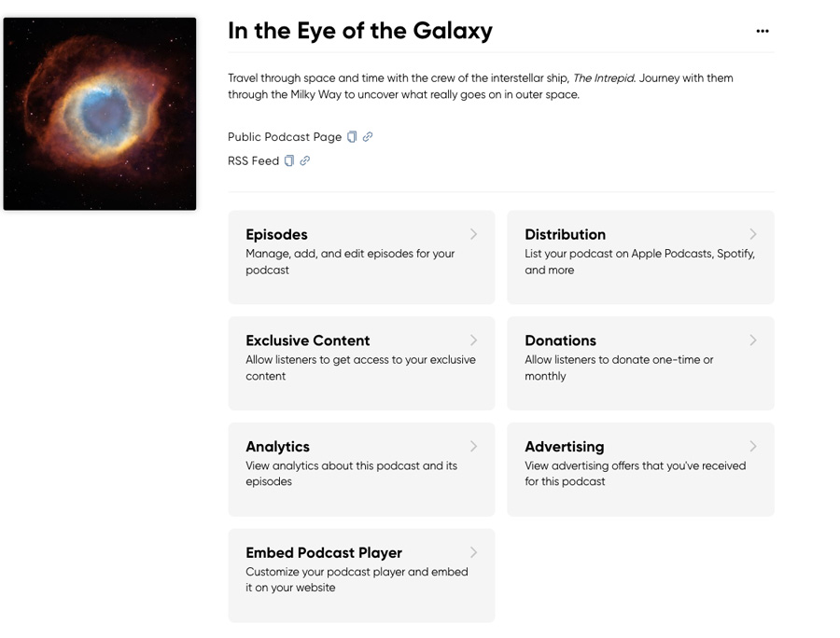Viewport: 840px width, 638px height.
Task: Click the Distribution card chevron arrow
Action: pos(752,234)
